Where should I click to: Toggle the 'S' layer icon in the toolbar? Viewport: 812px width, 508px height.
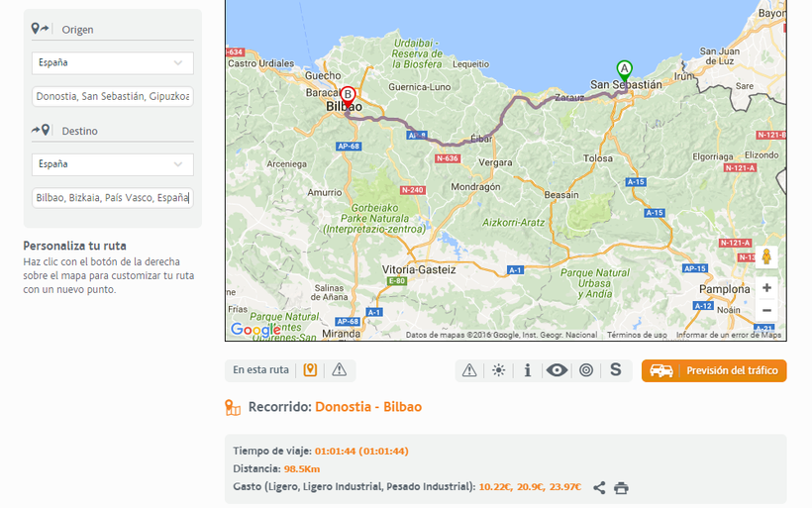(615, 370)
